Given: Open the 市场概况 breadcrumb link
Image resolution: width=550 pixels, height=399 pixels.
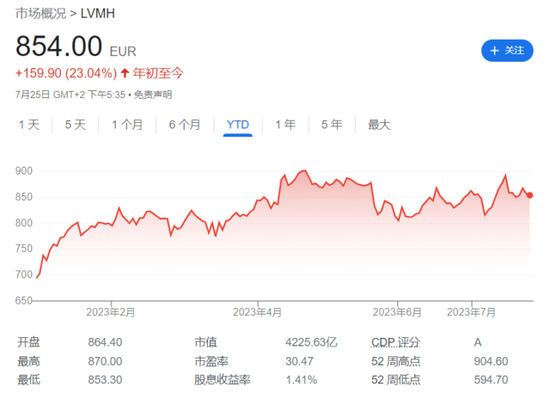Looking at the screenshot, I should pyautogui.click(x=41, y=13).
